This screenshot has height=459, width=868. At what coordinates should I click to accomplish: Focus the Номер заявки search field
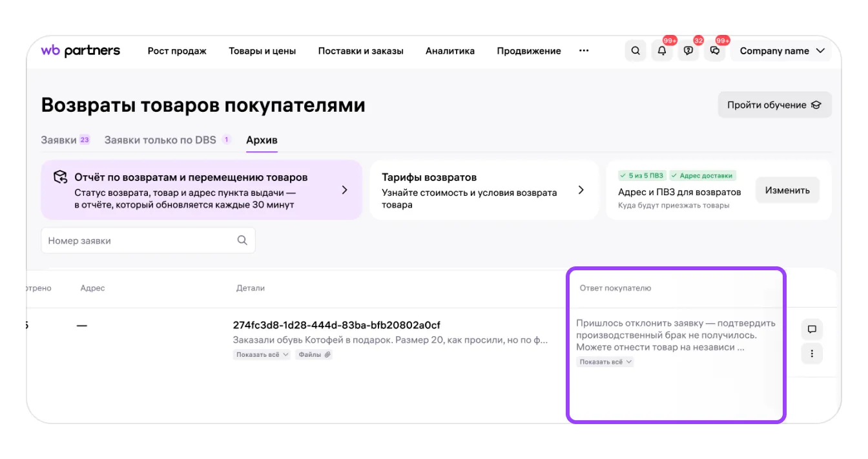point(139,240)
